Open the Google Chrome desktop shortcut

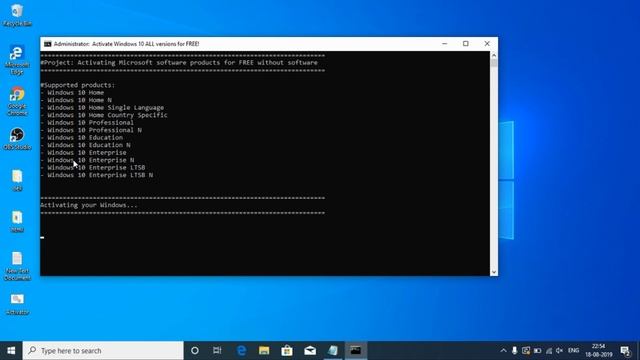coord(17,101)
